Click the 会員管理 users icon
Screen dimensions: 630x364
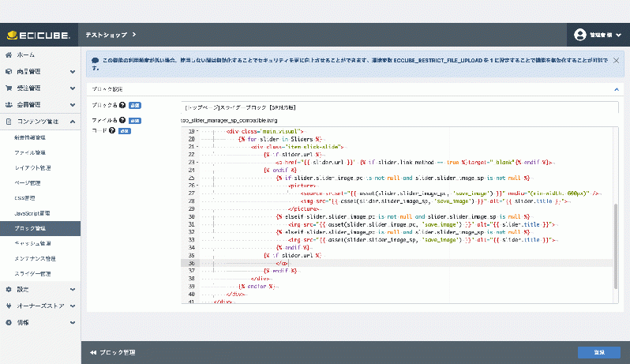coord(9,105)
